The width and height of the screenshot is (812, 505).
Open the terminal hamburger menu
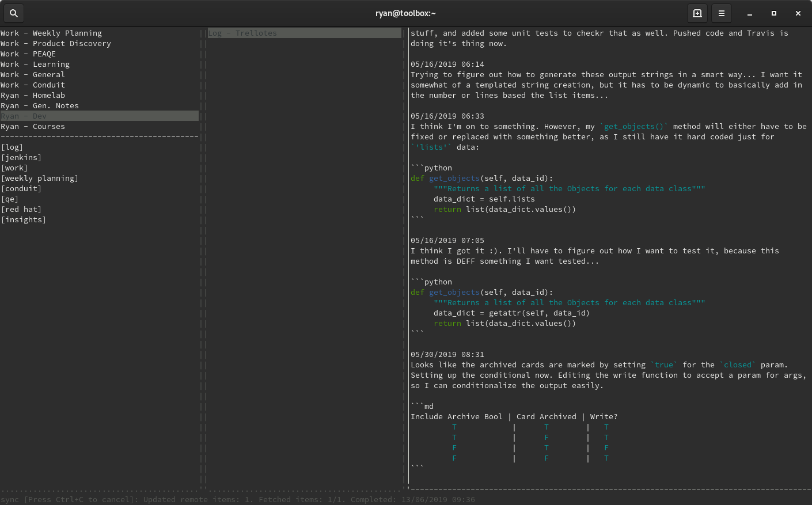click(721, 13)
